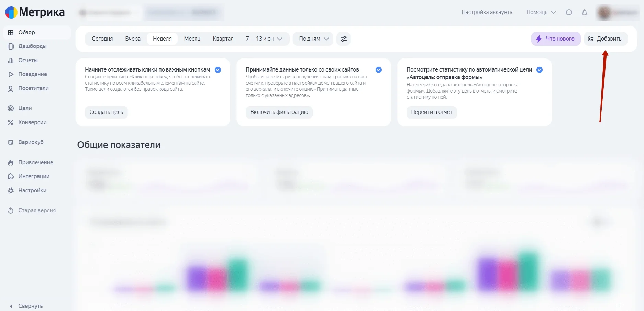
Task: Click the Вариокуб sidebar icon
Action: coord(11,142)
